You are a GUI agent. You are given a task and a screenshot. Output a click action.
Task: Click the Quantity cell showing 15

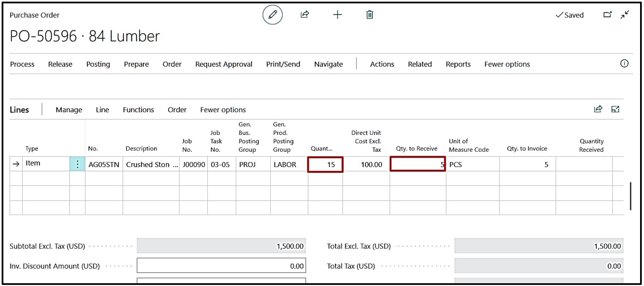pos(325,164)
